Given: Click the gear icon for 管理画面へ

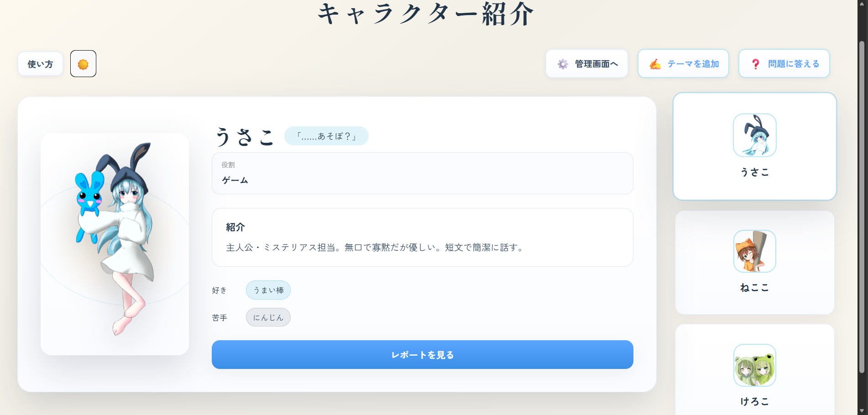Looking at the screenshot, I should (x=563, y=64).
